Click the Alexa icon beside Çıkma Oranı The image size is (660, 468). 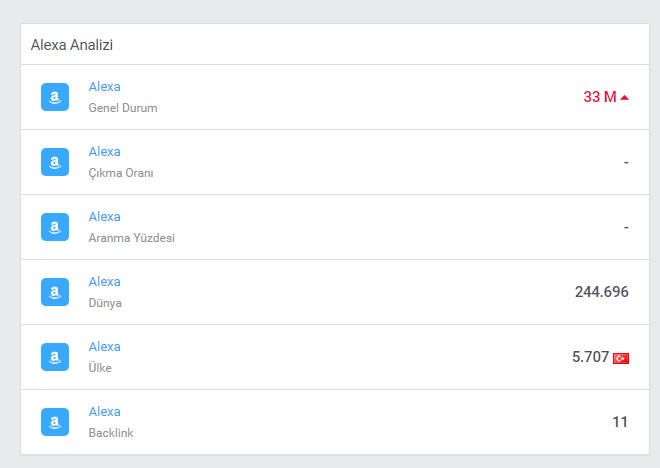click(x=55, y=162)
